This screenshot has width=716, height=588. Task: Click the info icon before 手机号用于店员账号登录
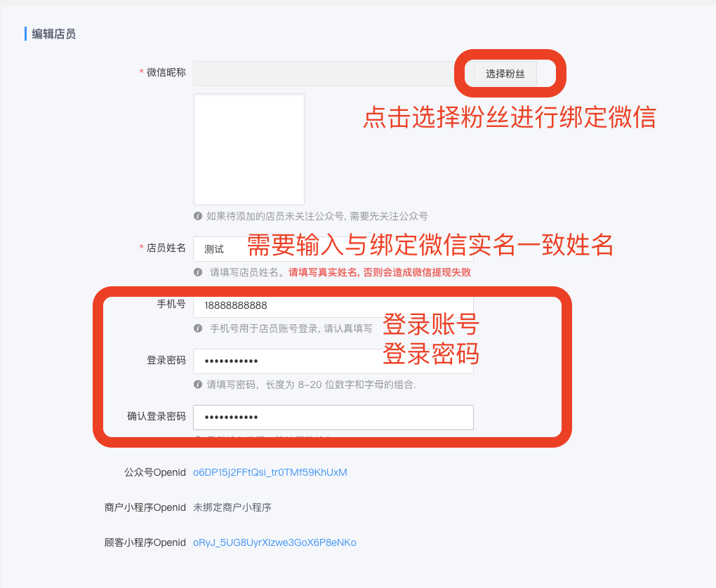pos(198,328)
